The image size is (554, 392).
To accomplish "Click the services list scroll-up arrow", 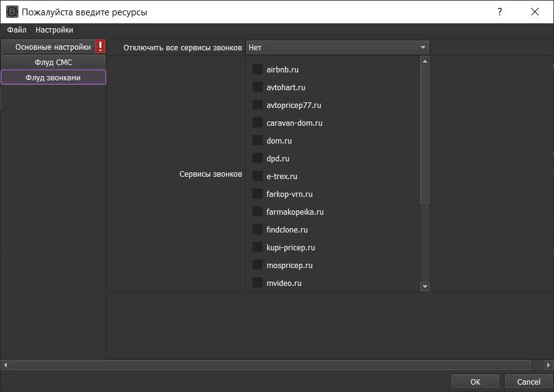I will [x=424, y=61].
